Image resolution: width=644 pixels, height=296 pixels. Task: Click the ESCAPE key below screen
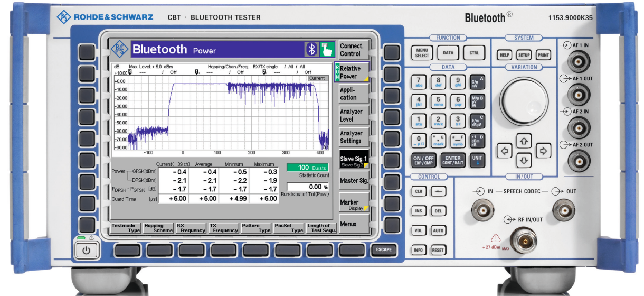(x=384, y=250)
